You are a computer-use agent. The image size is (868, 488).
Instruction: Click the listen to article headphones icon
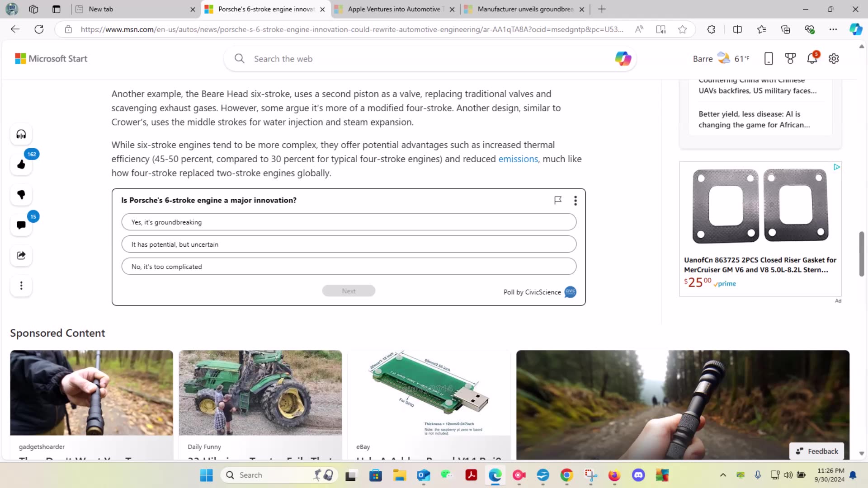pos(21,134)
